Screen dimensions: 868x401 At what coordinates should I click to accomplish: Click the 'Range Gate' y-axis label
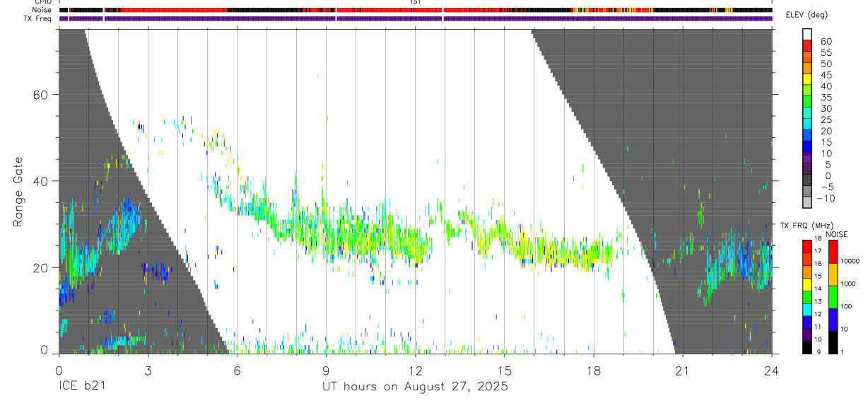18,192
